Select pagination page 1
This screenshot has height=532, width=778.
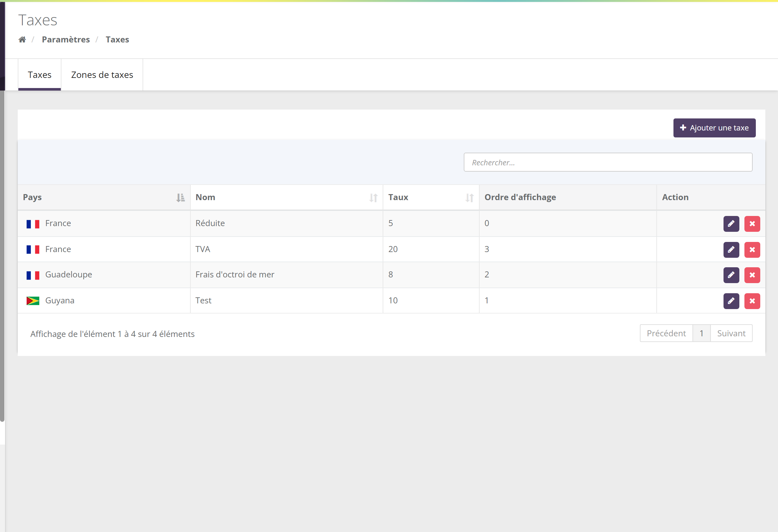[701, 333]
